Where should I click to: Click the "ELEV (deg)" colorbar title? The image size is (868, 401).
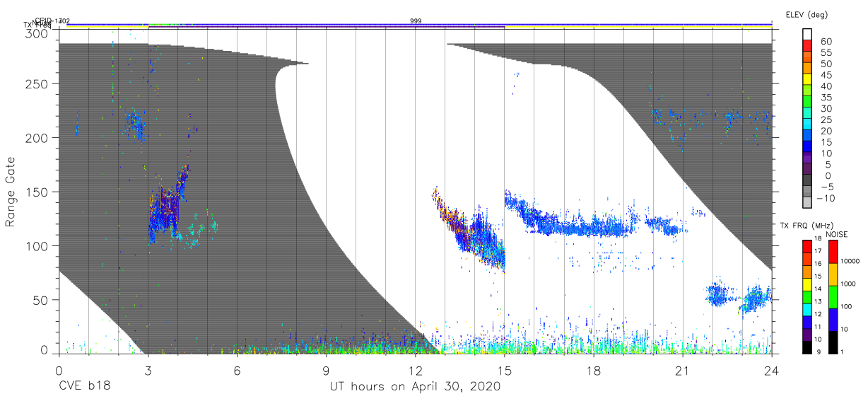807,15
